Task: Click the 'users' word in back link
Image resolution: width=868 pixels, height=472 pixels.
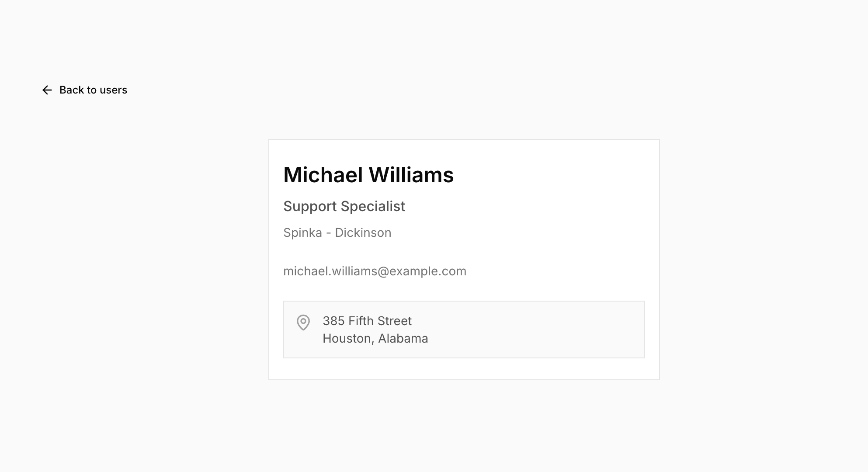Action: pyautogui.click(x=113, y=90)
